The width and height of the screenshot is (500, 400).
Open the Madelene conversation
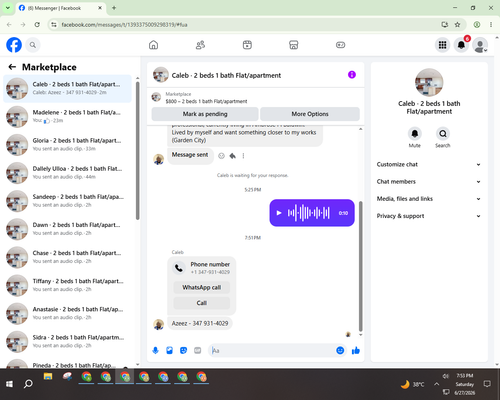tap(67, 117)
